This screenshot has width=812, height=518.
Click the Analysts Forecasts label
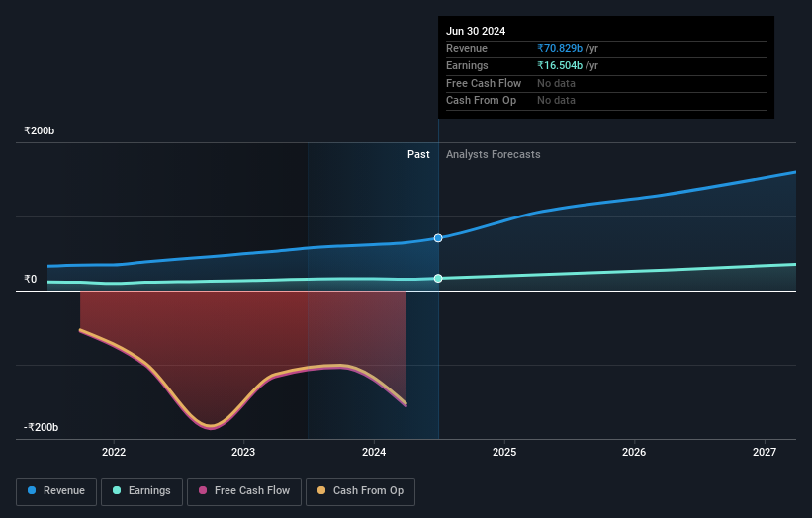493,155
